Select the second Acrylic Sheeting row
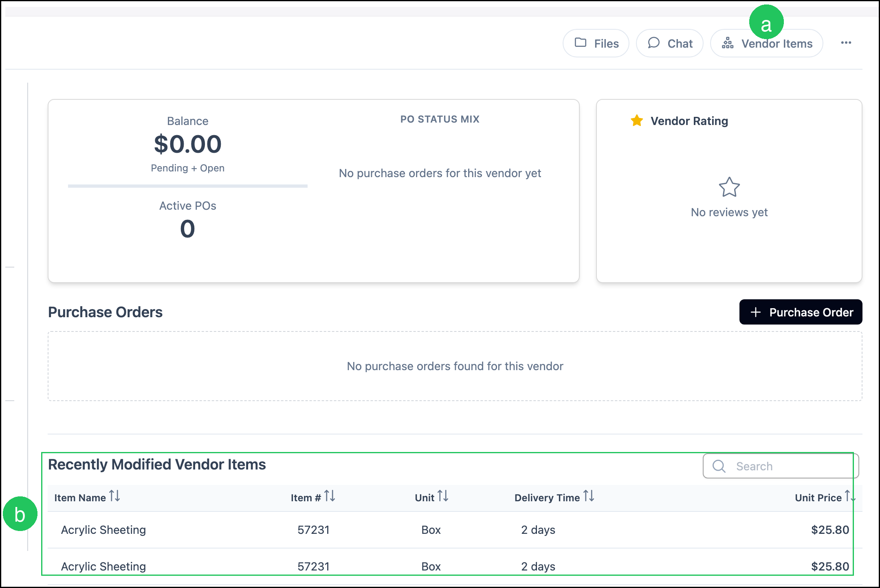 [x=455, y=566]
